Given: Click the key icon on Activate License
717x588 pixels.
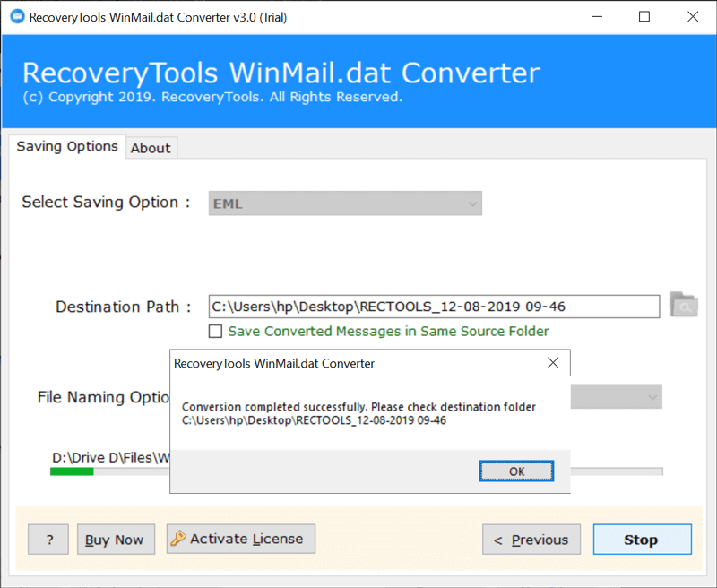Looking at the screenshot, I should 177,538.
